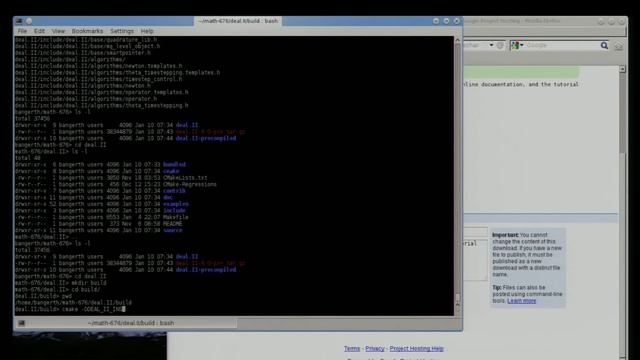
Task: Open the Project Hosting Help link
Action: point(416,349)
